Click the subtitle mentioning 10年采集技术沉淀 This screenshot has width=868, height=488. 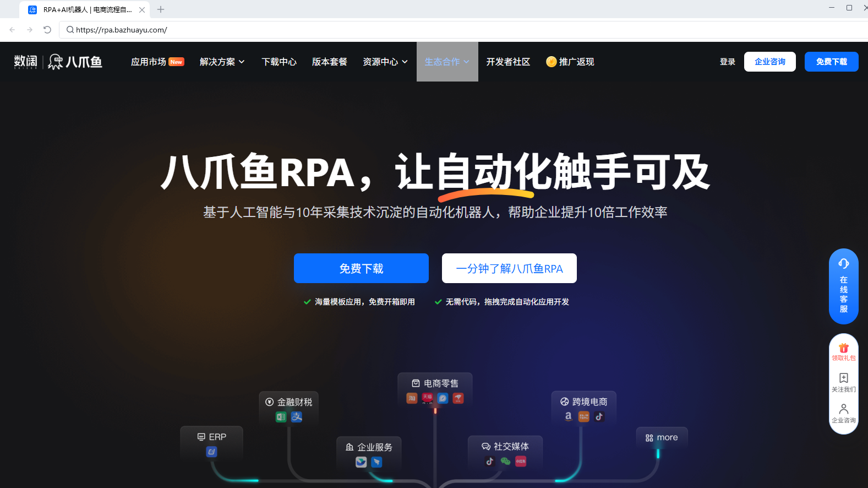pyautogui.click(x=435, y=212)
